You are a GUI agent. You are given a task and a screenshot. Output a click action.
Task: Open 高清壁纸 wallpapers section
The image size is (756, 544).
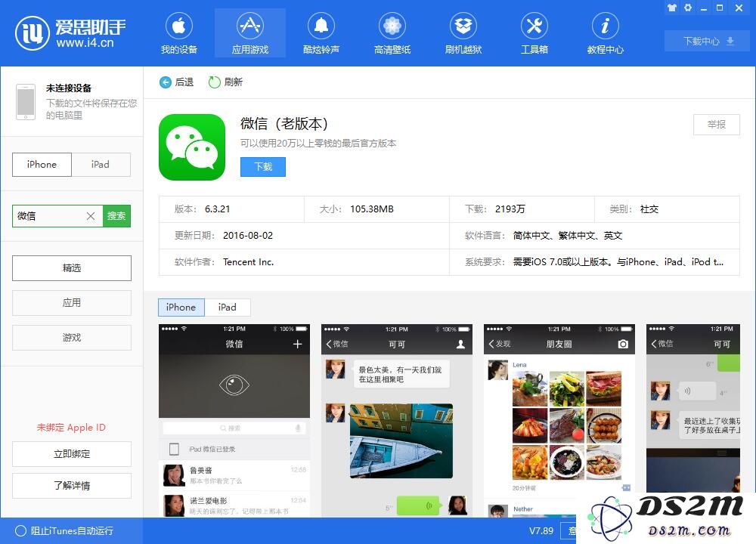392,34
